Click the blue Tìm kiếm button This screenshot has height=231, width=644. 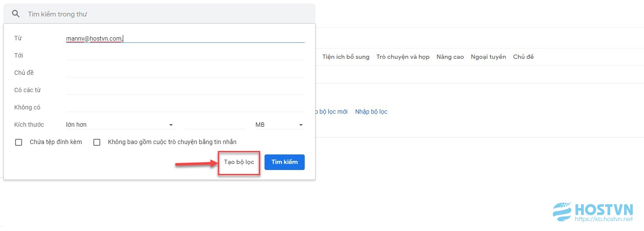(284, 162)
